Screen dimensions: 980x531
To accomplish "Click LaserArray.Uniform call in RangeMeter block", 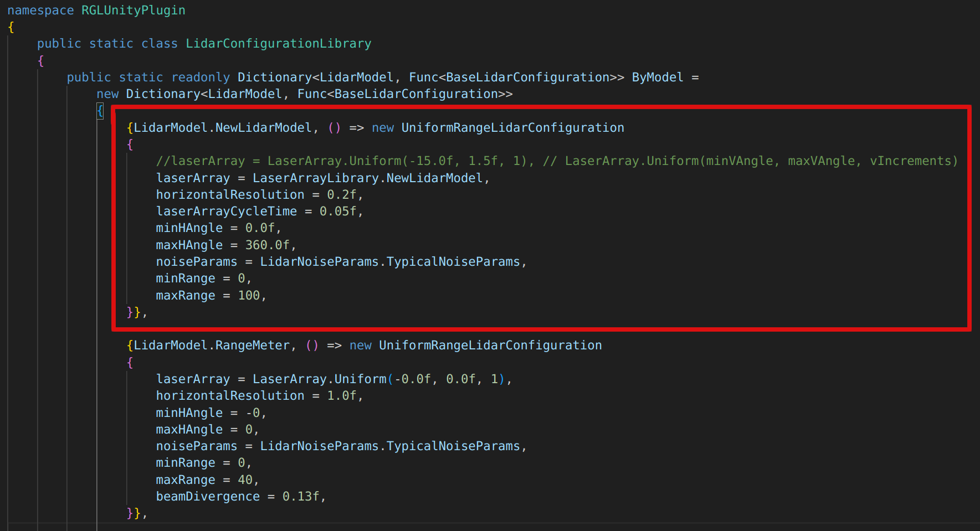I will (x=319, y=379).
